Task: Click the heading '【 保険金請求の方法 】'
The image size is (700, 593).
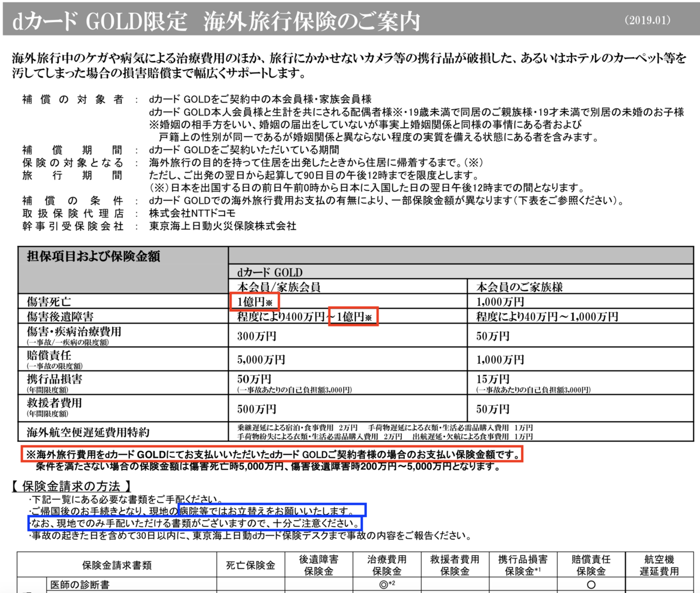Action: point(72,486)
